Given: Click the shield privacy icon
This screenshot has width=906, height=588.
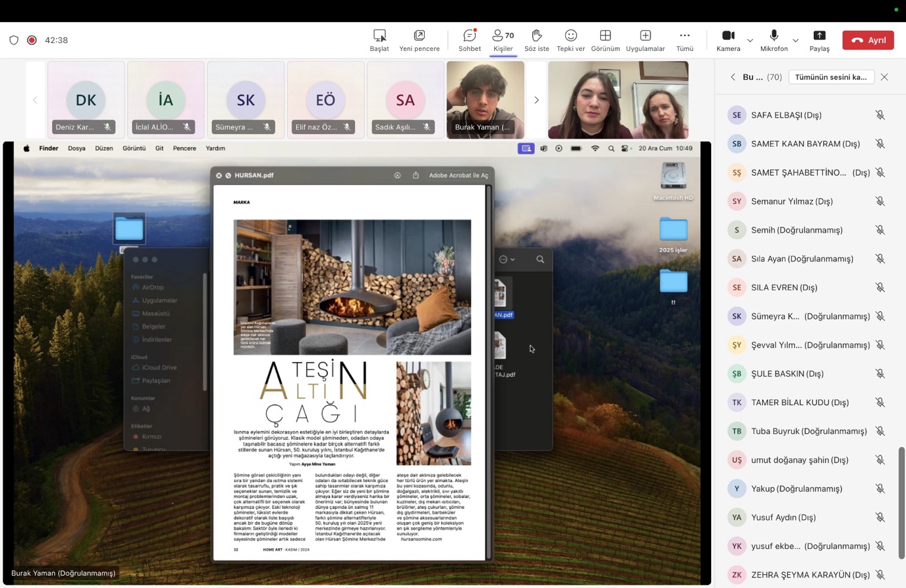Looking at the screenshot, I should pyautogui.click(x=14, y=40).
